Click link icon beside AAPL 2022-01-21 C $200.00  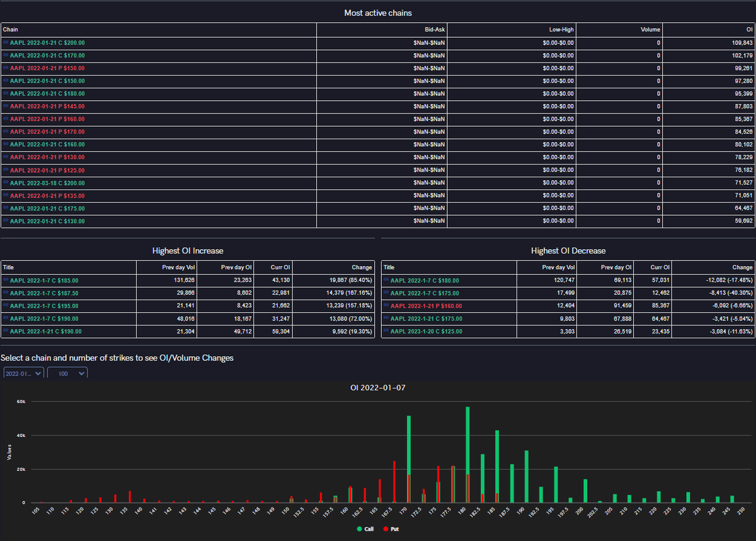tap(6, 43)
